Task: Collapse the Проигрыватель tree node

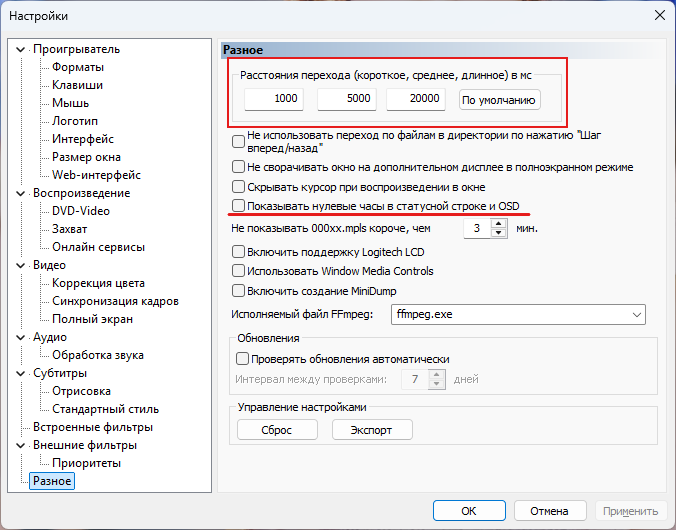Action: coord(20,50)
